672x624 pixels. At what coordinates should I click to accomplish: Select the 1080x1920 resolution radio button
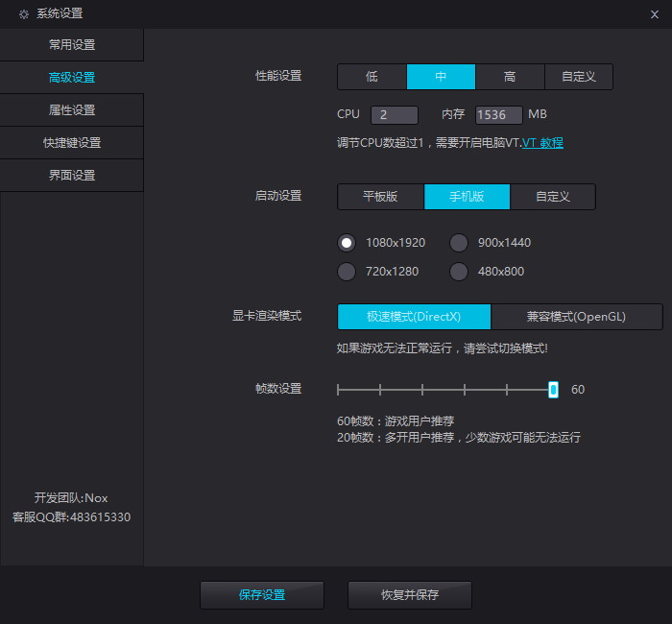point(347,243)
